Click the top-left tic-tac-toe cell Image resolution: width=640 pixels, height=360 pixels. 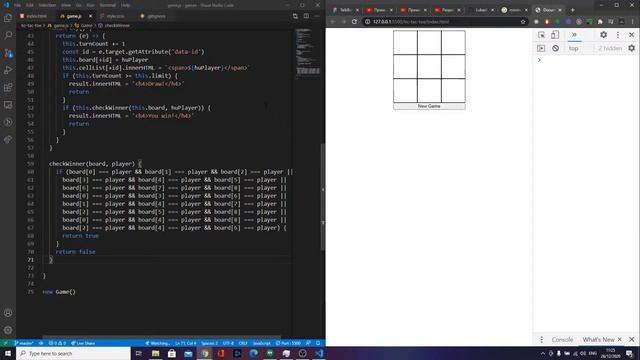click(405, 42)
